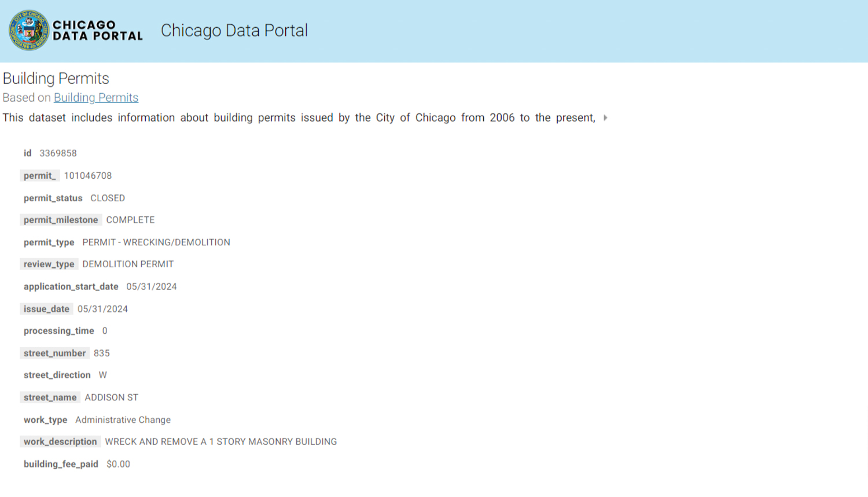Click the permit_ field label

click(40, 176)
